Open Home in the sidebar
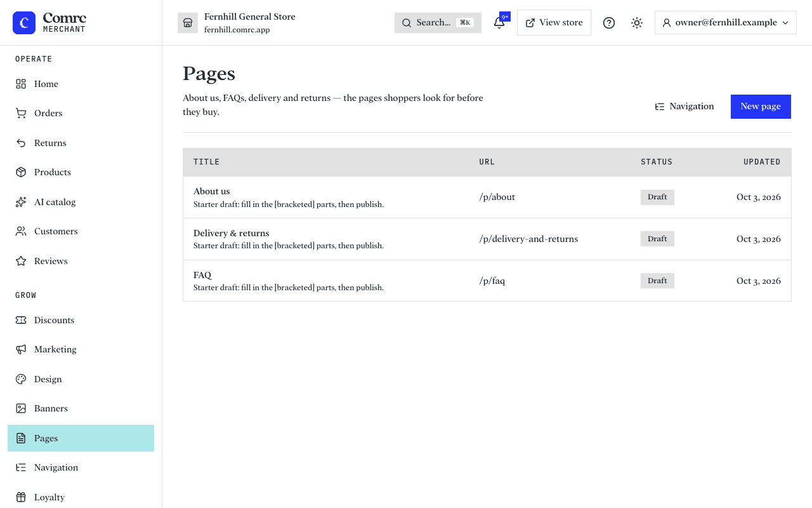Image resolution: width=812 pixels, height=508 pixels. pyautogui.click(x=81, y=84)
